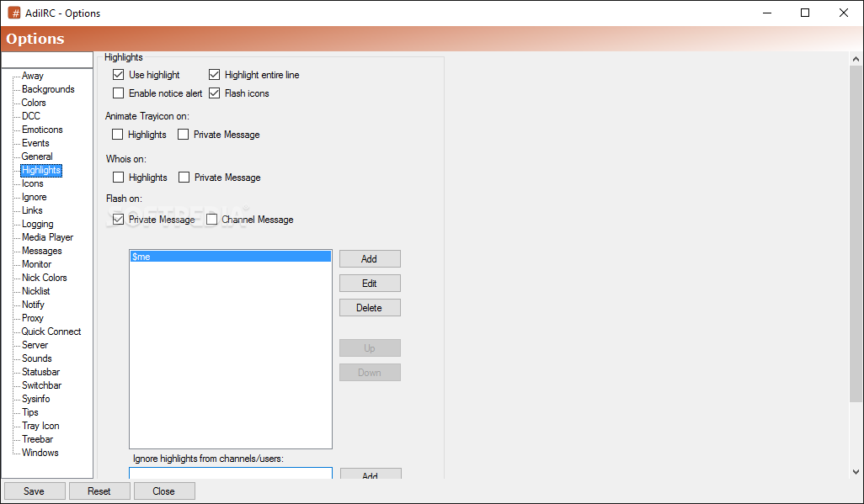The height and width of the screenshot is (504, 864).
Task: Select Tips in the options tree
Action: (30, 412)
